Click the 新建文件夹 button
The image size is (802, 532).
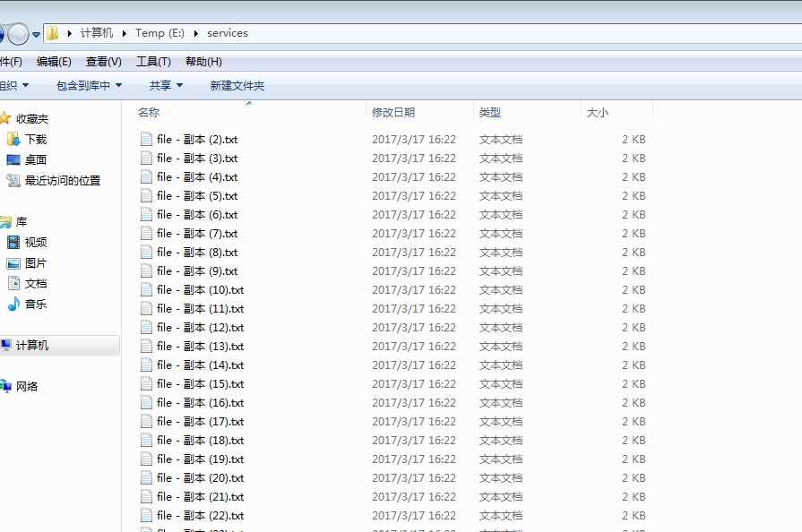pyautogui.click(x=237, y=86)
